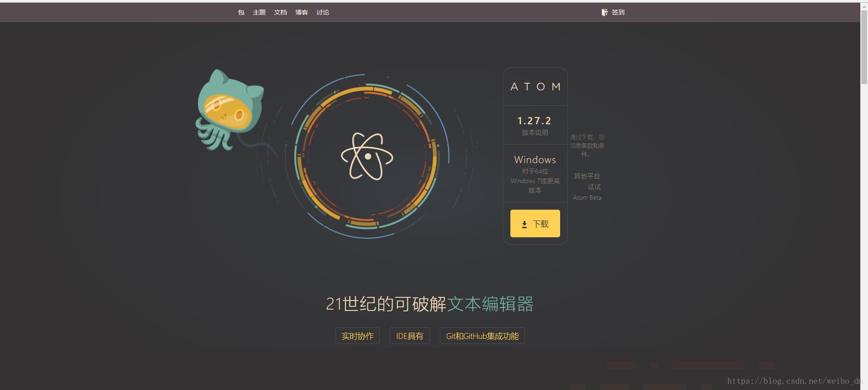This screenshot has width=868, height=390.
Task: Open the 其他平台 other platforms link
Action: point(587,176)
